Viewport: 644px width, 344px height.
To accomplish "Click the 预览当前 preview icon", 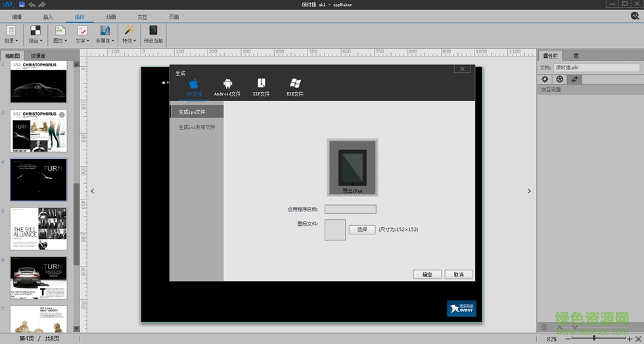I will click(x=153, y=34).
